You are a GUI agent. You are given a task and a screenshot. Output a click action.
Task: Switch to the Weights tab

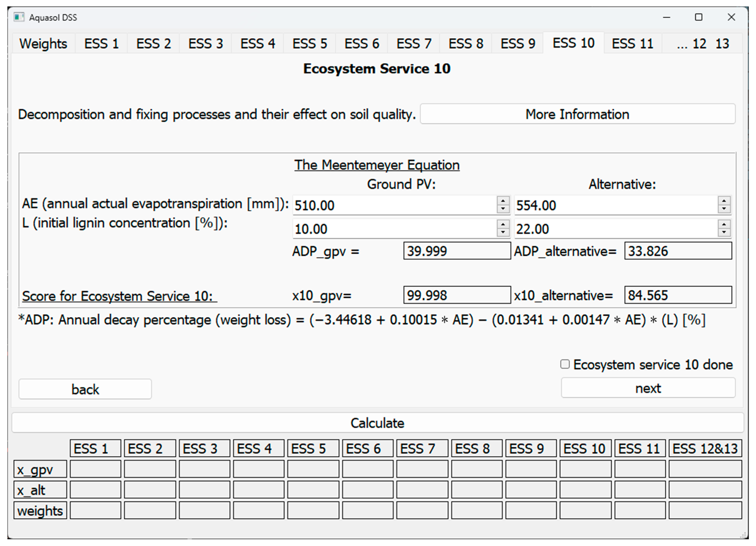[x=43, y=44]
